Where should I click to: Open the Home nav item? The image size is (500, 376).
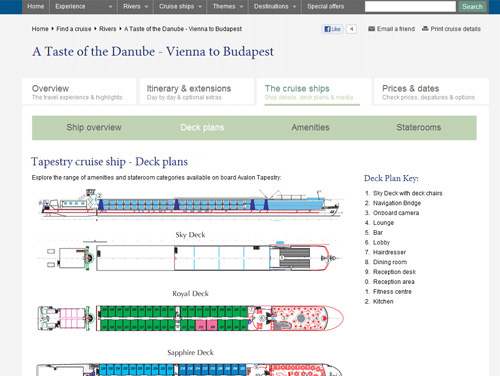(36, 7)
